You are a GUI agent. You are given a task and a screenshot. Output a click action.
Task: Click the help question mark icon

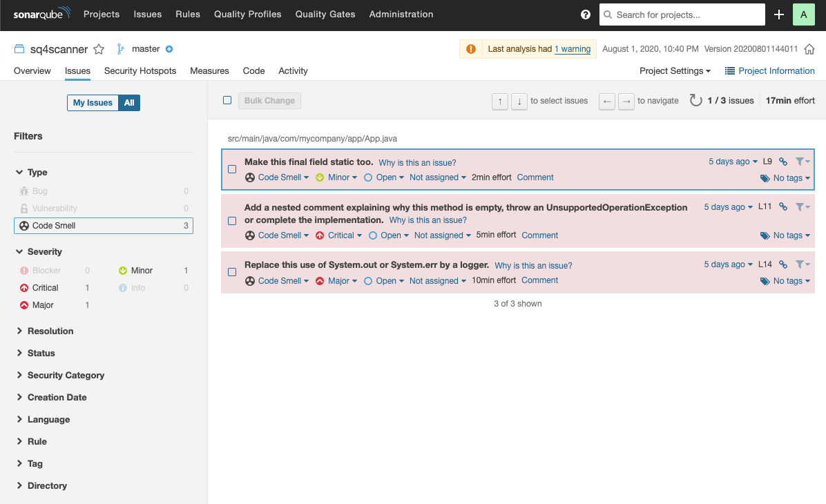pyautogui.click(x=586, y=14)
